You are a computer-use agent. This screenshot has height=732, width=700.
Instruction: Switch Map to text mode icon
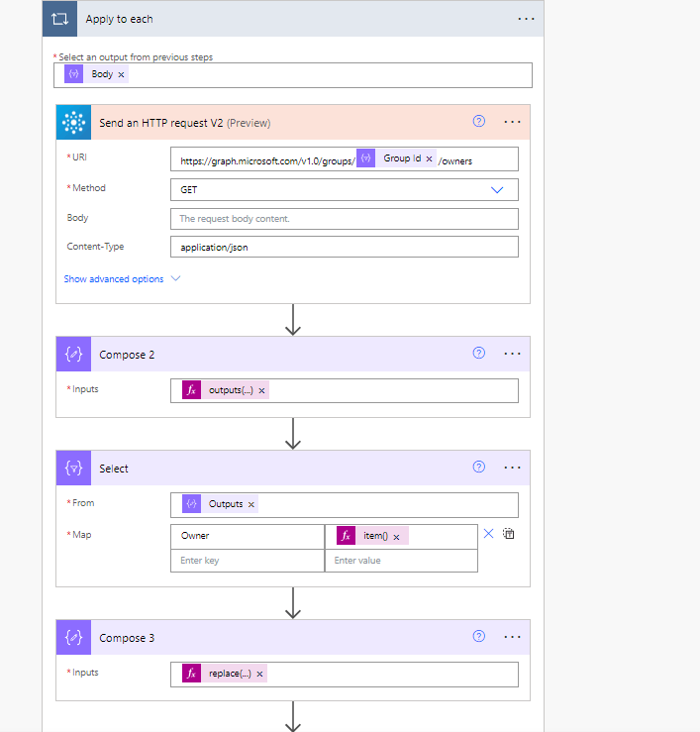pos(508,534)
